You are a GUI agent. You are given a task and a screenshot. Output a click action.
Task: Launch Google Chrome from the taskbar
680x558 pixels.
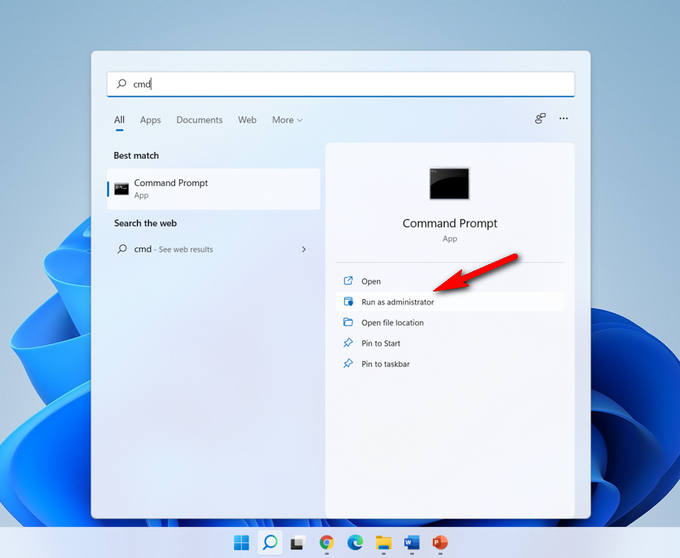tap(327, 542)
